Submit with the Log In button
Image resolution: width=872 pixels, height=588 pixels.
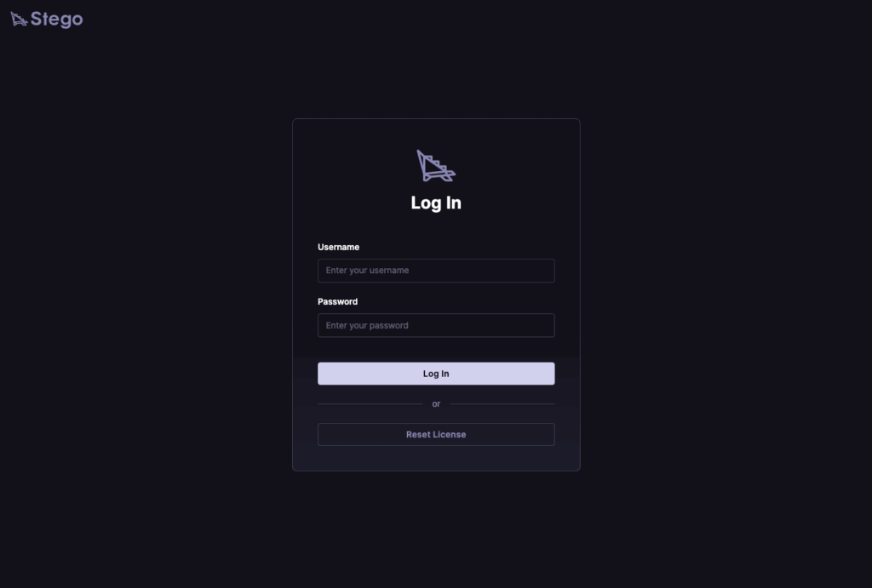coord(436,374)
